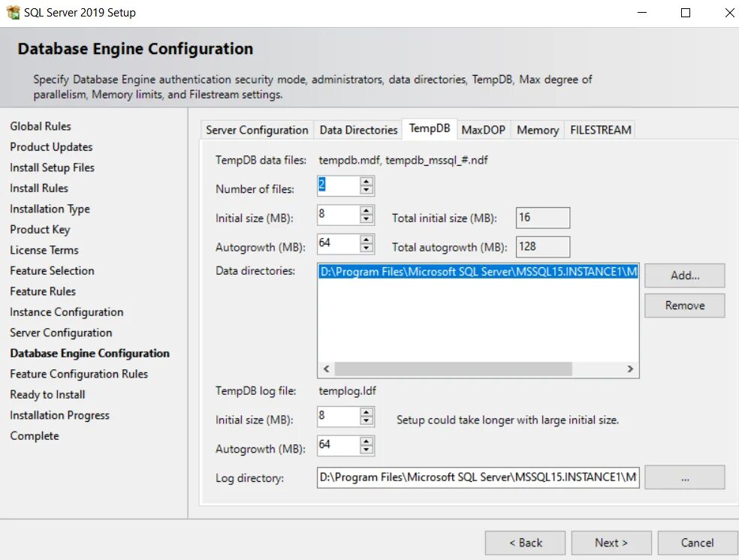The image size is (739, 560).
Task: Click the SQL Server Setup title bar icon
Action: 13,12
